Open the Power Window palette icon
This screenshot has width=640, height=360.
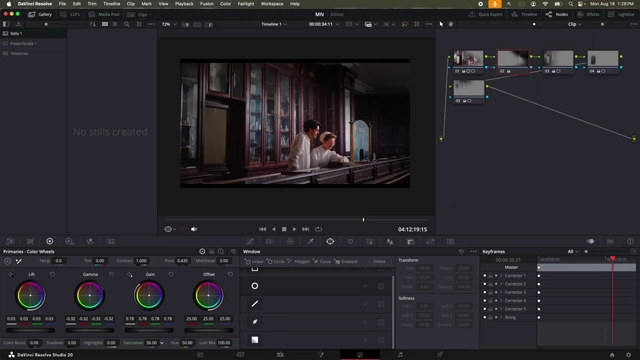[x=330, y=242]
